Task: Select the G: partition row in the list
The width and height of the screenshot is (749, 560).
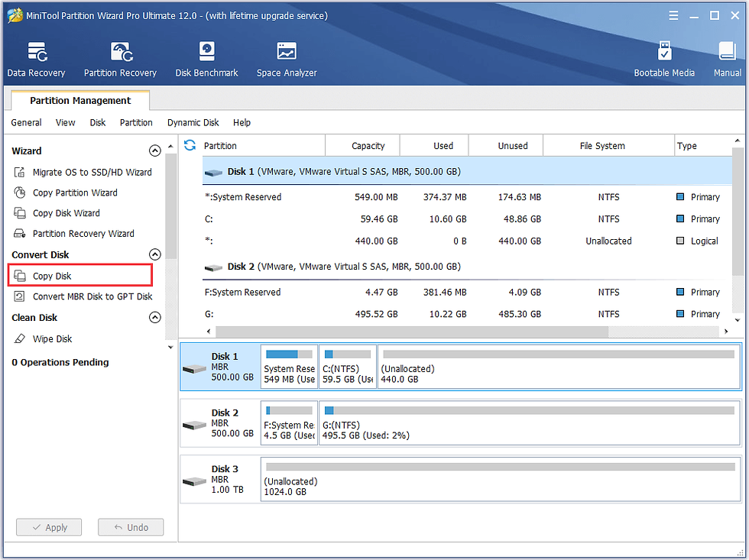Action: tap(467, 314)
